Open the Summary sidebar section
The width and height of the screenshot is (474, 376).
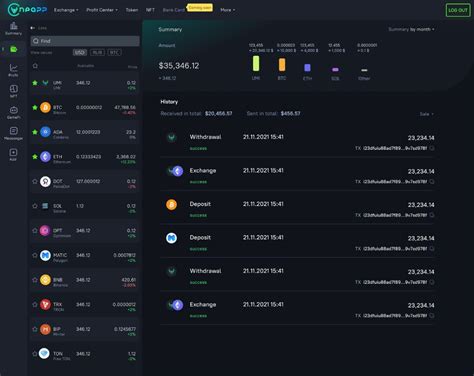(x=13, y=28)
